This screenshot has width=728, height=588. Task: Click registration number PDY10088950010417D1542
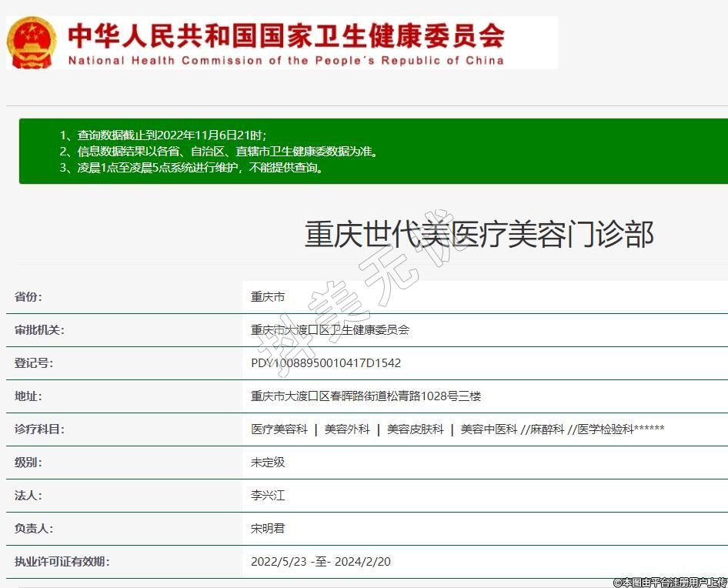pyautogui.click(x=326, y=363)
